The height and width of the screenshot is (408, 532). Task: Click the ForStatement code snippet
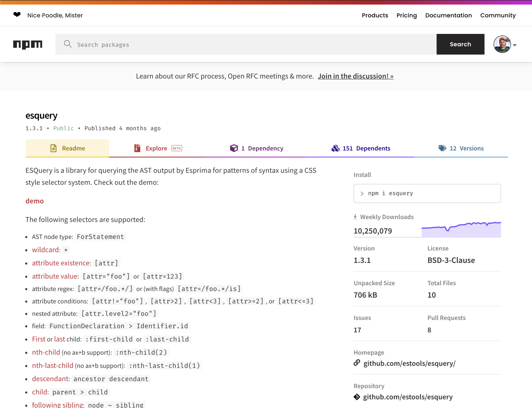coord(100,237)
